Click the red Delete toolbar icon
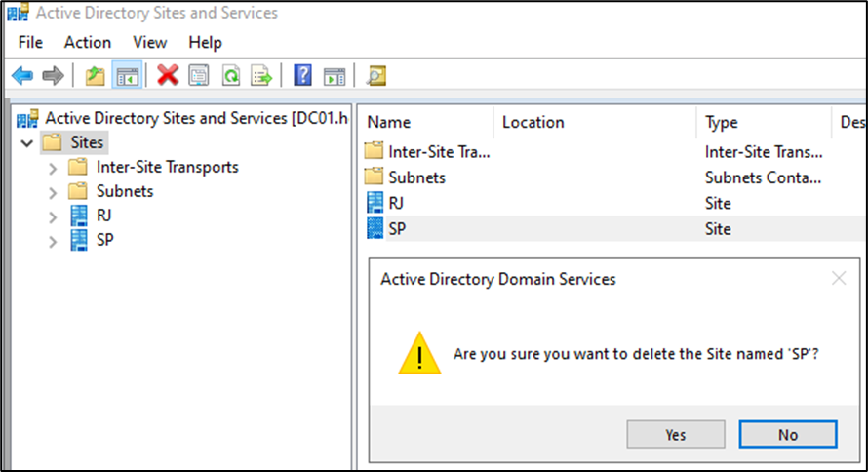This screenshot has width=868, height=472. (168, 76)
